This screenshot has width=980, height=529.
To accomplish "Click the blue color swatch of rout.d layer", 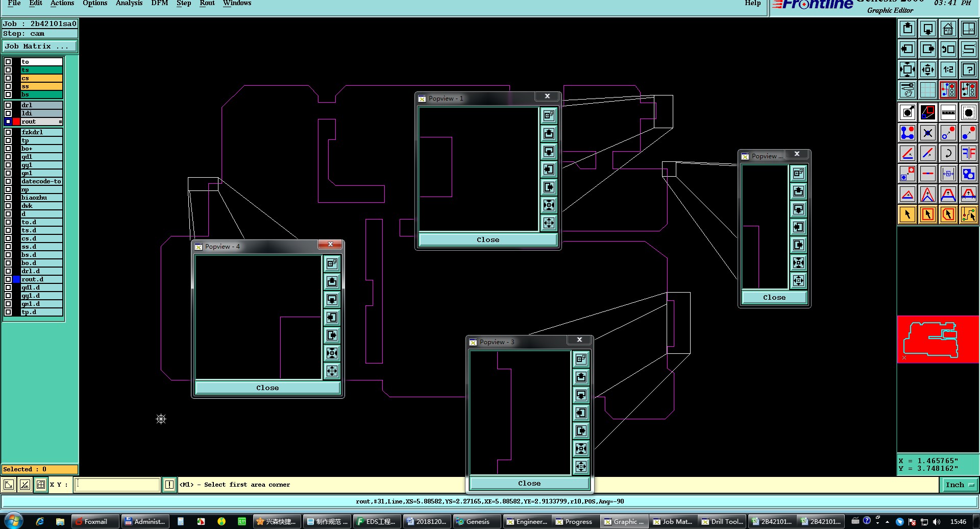I will pos(16,279).
